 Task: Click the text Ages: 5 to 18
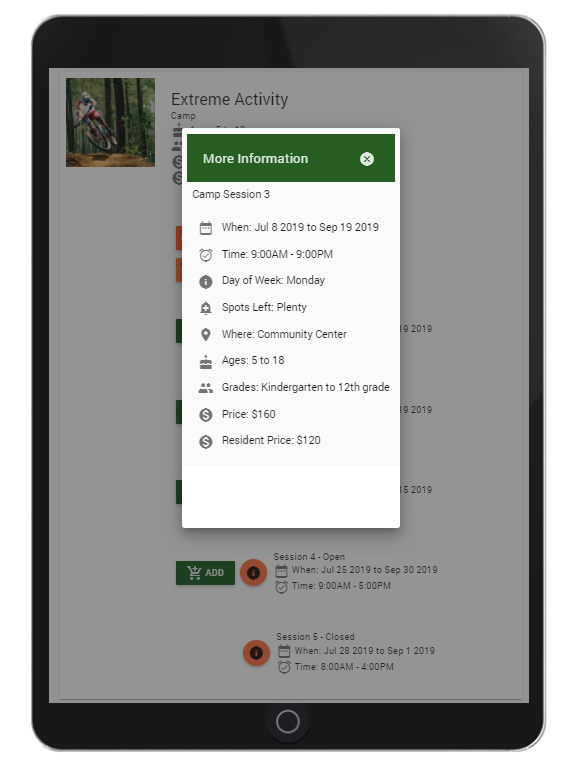point(253,360)
